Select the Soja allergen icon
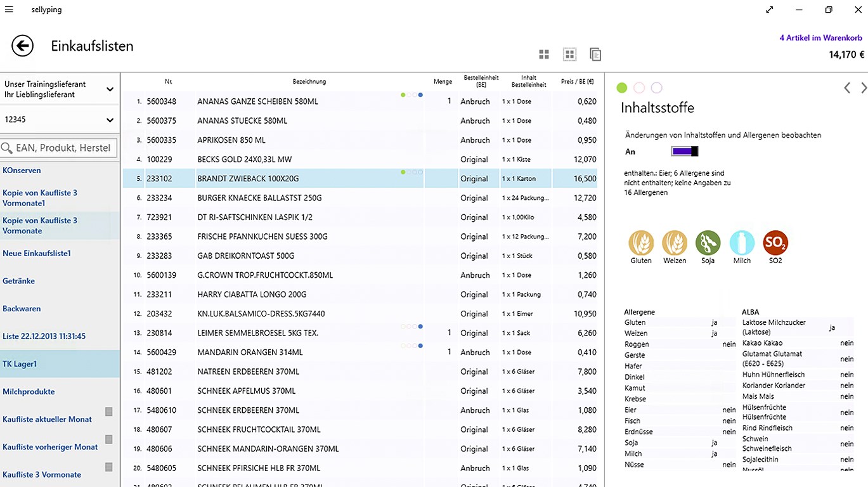868x487 pixels. point(708,242)
